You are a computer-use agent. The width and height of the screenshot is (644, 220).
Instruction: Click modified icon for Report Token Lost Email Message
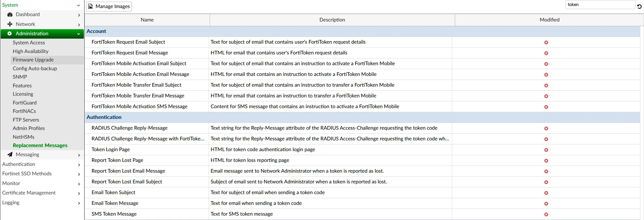tap(546, 171)
